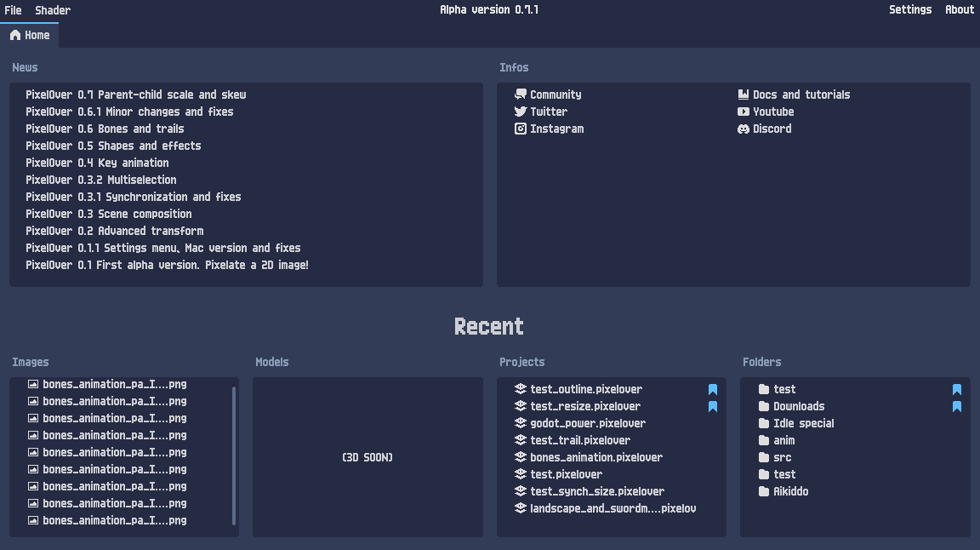Screen dimensions: 980x550
Task: Open Docs and tutorials link
Action: tap(801, 95)
